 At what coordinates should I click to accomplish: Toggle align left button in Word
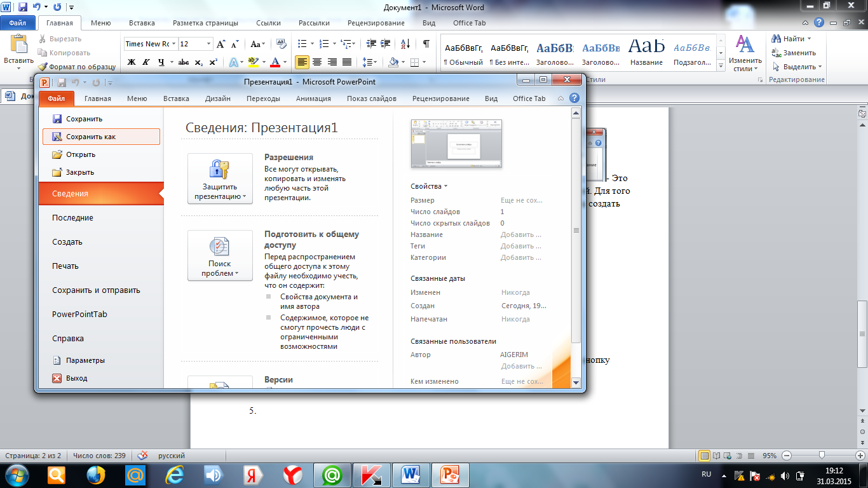click(302, 62)
